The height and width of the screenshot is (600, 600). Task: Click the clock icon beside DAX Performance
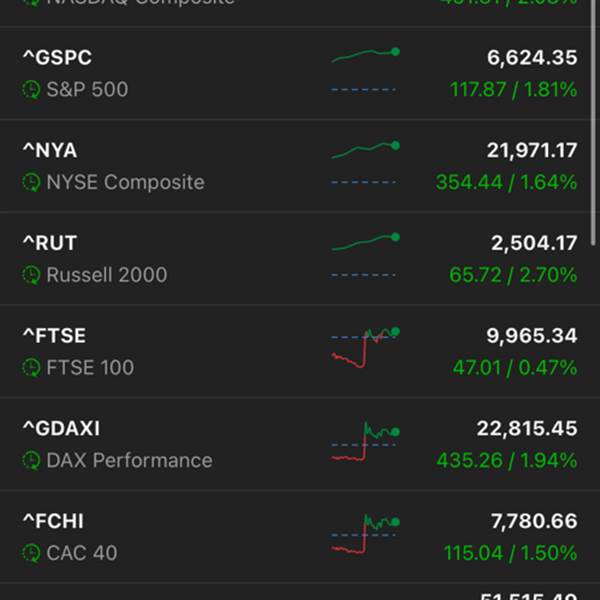[x=31, y=461]
